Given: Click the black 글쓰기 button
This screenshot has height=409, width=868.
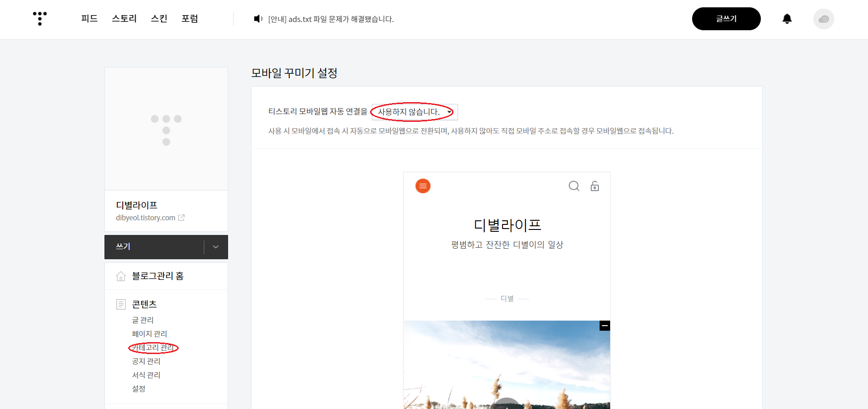Looking at the screenshot, I should 726,19.
